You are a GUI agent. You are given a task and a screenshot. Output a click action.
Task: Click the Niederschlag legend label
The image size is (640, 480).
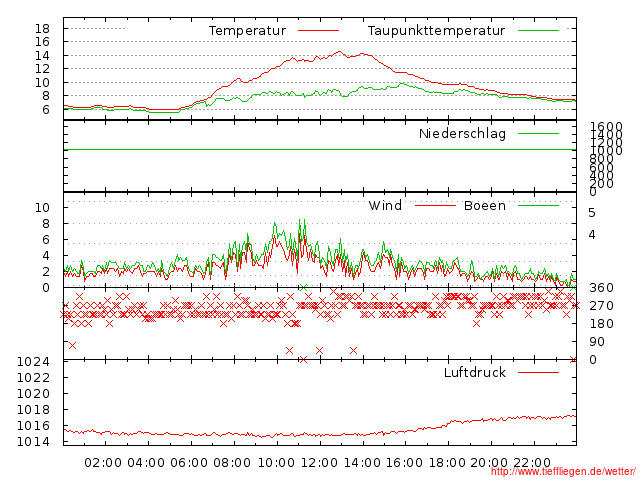click(x=462, y=133)
